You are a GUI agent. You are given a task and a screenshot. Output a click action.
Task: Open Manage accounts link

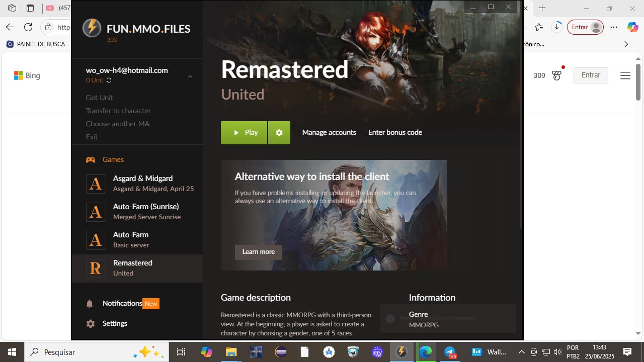tap(329, 133)
